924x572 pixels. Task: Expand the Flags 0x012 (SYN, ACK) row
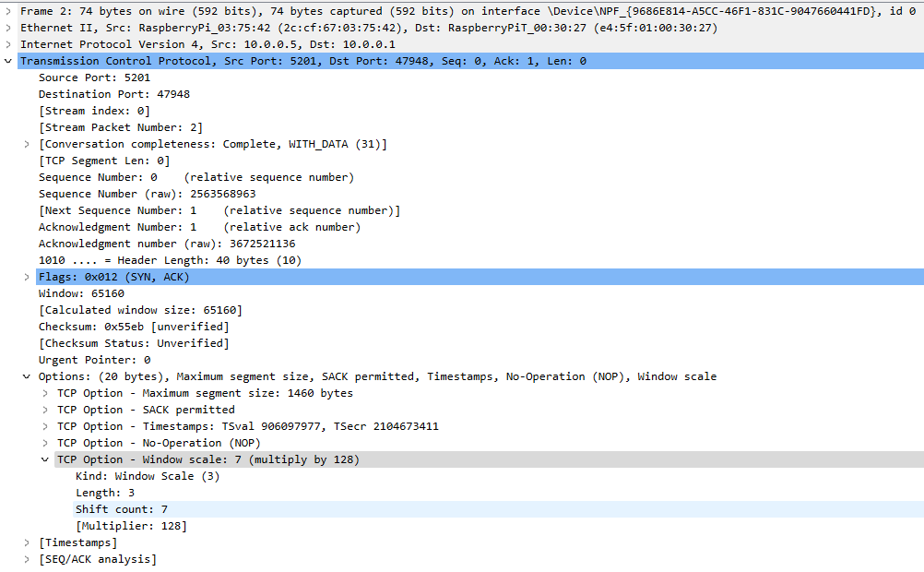(x=27, y=277)
